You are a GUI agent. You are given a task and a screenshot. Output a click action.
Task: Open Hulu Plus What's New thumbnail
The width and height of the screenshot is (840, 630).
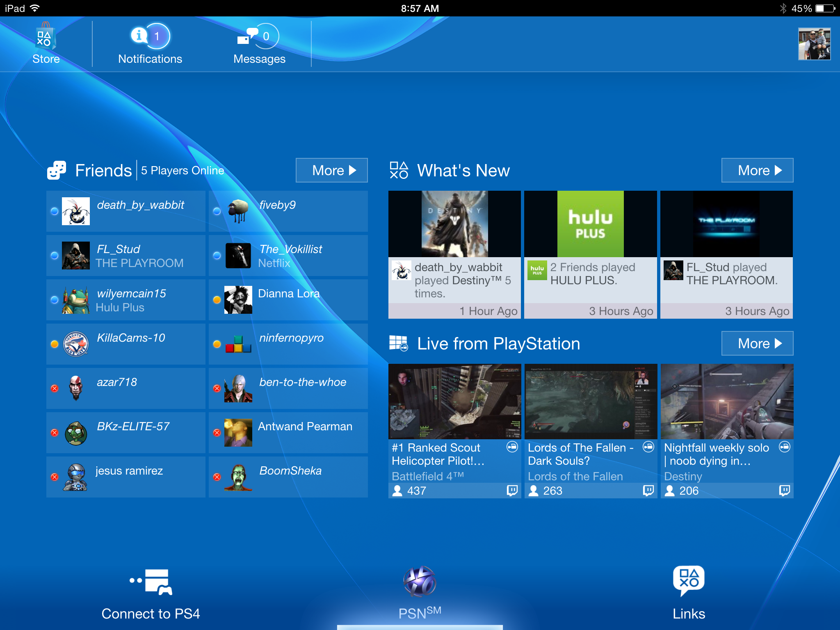(591, 224)
